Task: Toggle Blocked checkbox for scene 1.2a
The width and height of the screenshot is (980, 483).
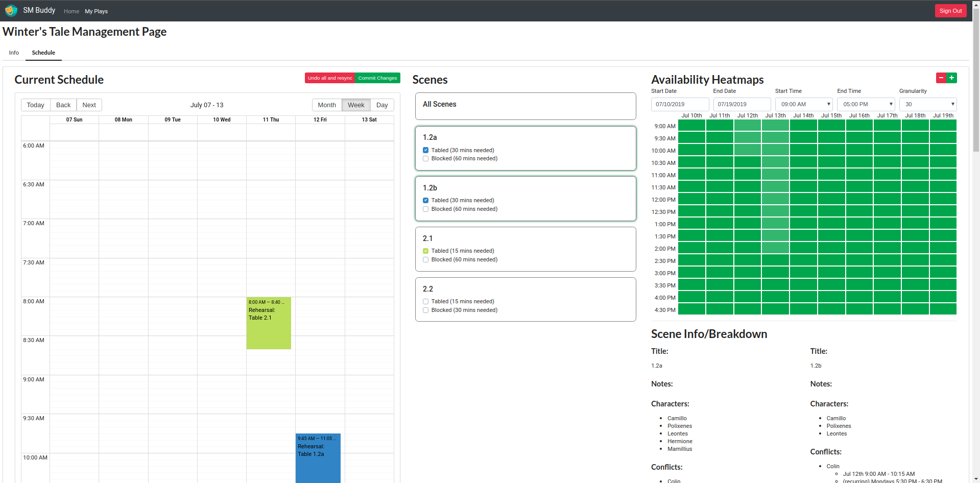Action: pos(425,159)
